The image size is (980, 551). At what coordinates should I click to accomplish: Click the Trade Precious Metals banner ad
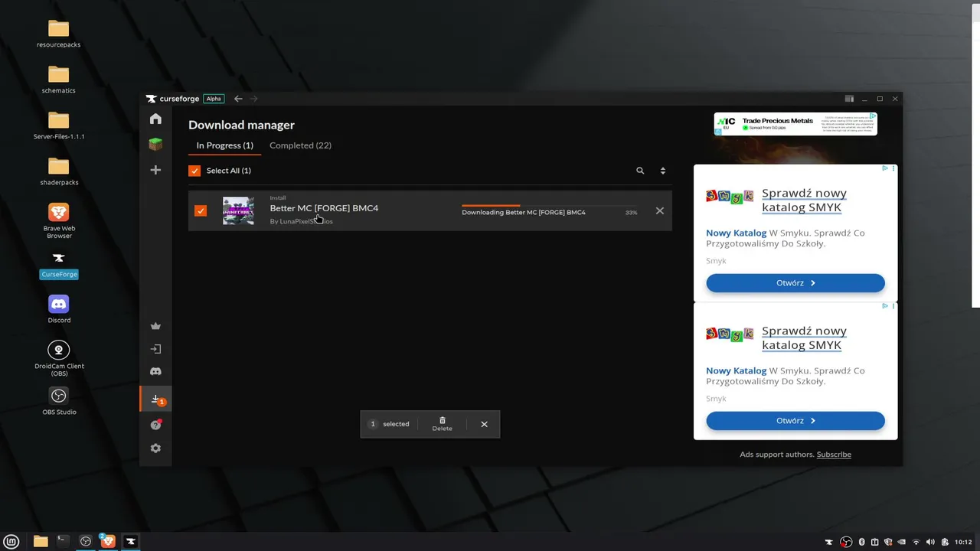click(795, 124)
